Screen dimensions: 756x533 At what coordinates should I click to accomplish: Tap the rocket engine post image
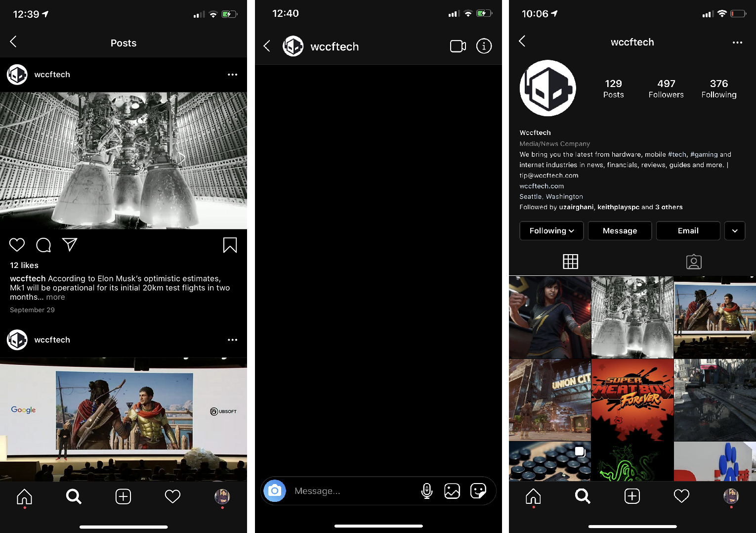(x=124, y=160)
